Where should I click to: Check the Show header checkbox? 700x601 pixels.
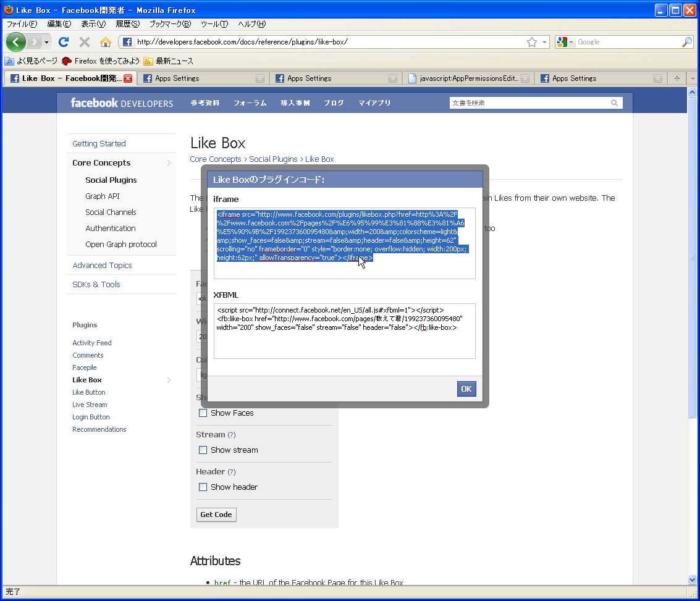tap(203, 487)
